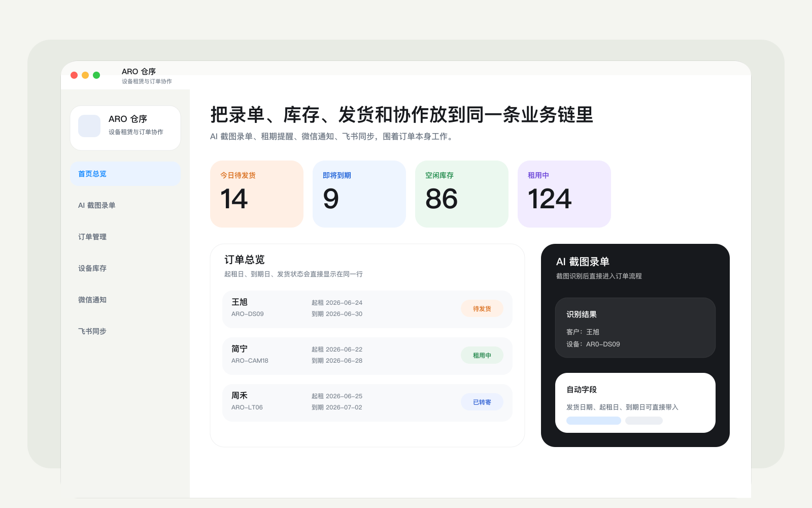Click the 自动字段 card heading
This screenshot has width=812, height=508.
click(582, 390)
